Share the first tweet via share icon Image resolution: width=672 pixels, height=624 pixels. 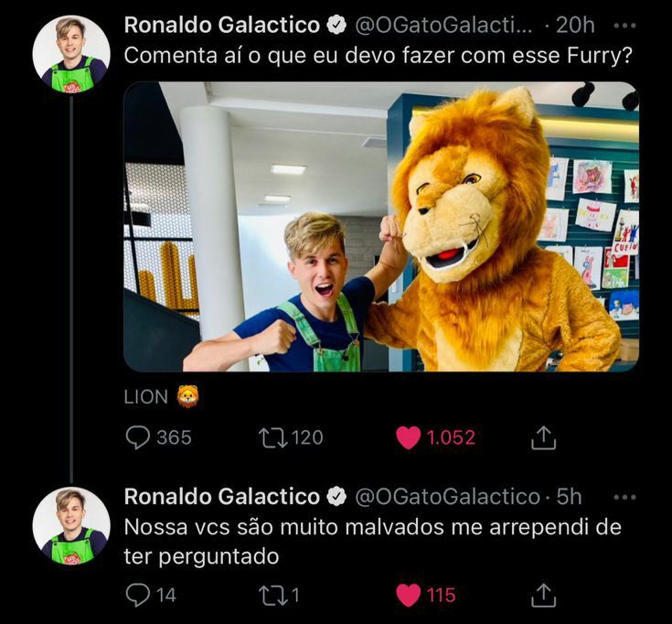[543, 438]
